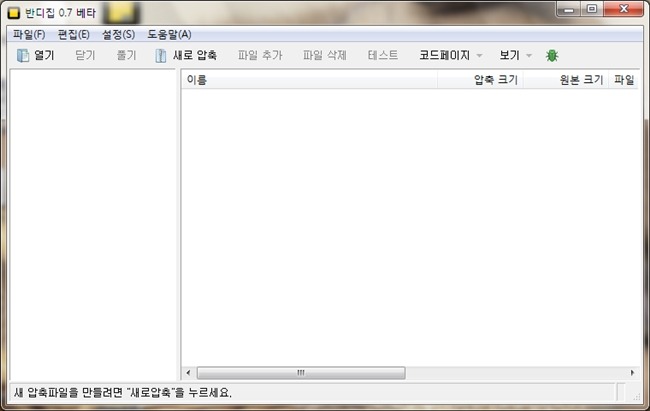This screenshot has width=650, height=411.
Task: Click the 닫기 toolbar button
Action: coord(85,55)
